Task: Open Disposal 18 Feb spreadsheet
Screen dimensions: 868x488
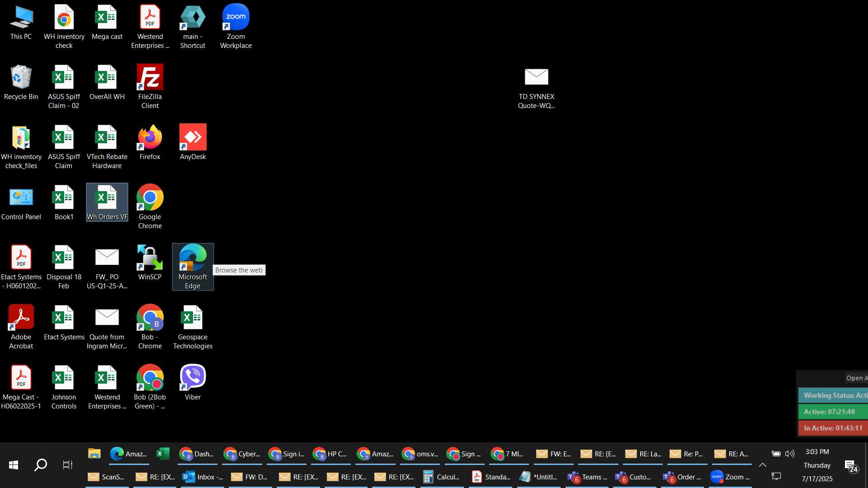Action: coord(64,267)
